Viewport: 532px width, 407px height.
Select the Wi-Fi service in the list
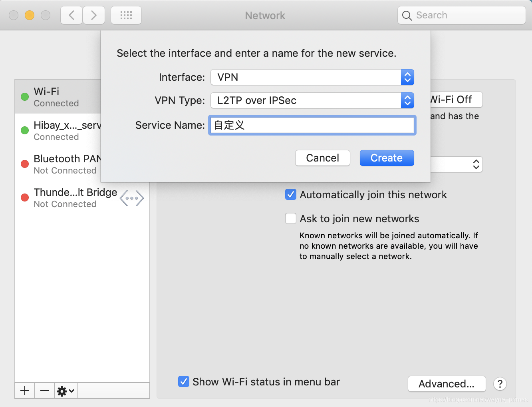(58, 97)
